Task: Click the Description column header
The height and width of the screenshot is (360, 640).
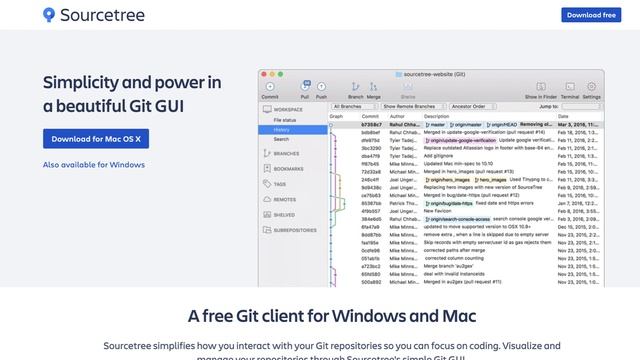Action: click(436, 116)
